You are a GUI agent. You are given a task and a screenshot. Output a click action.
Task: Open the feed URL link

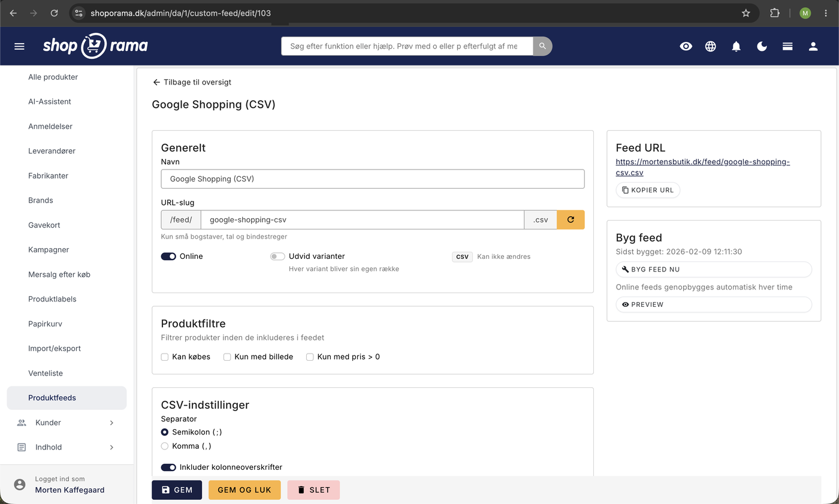tap(703, 167)
